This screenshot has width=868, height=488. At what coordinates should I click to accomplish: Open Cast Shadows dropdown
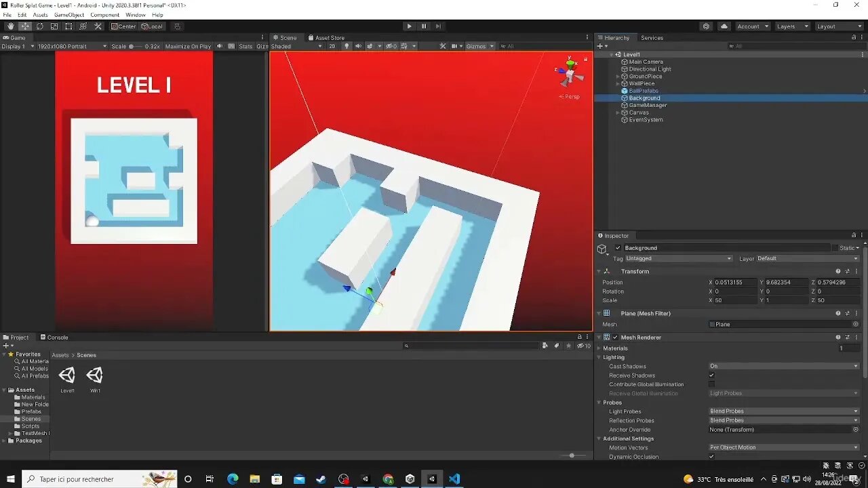(784, 366)
